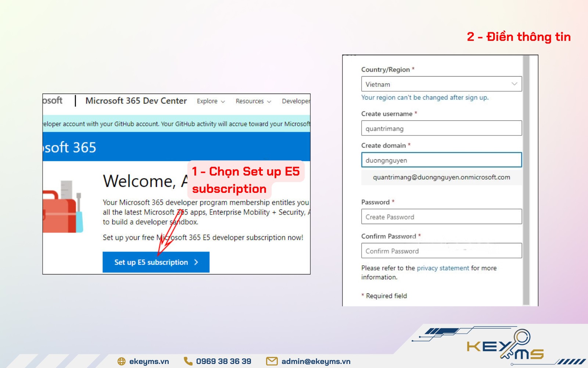This screenshot has height=368, width=588.
Task: Click the Confirm Password input field
Action: [x=441, y=251]
